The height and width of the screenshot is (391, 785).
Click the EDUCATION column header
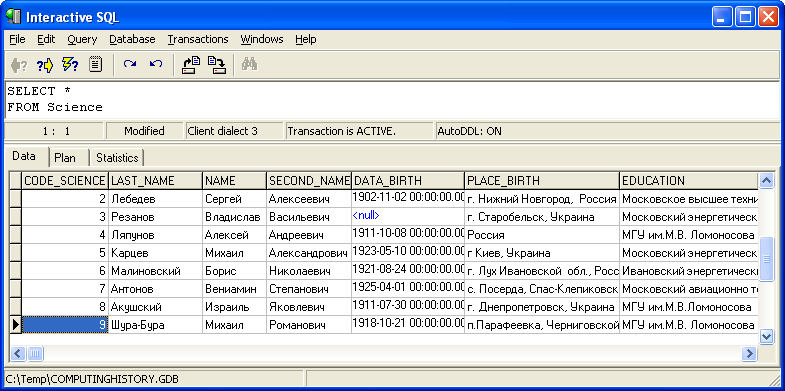[689, 180]
